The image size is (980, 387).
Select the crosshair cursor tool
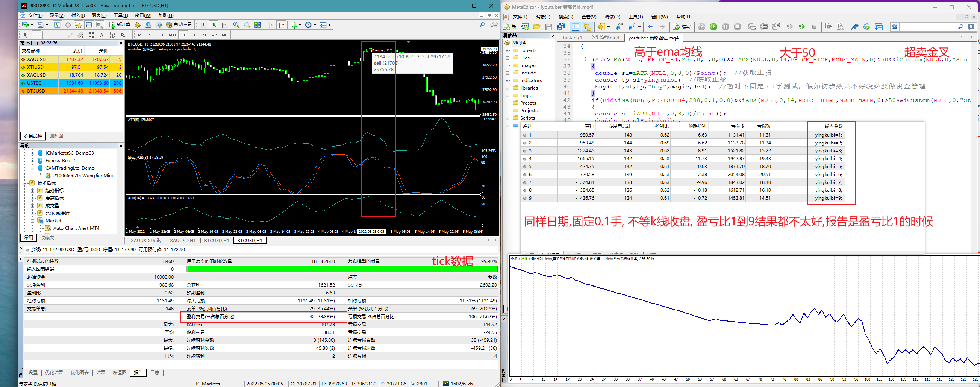(36, 35)
